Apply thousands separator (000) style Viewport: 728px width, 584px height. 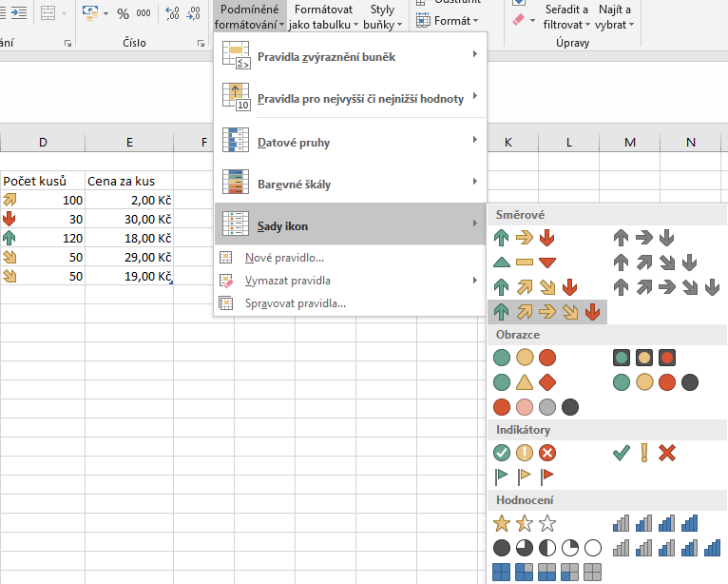[x=144, y=14]
